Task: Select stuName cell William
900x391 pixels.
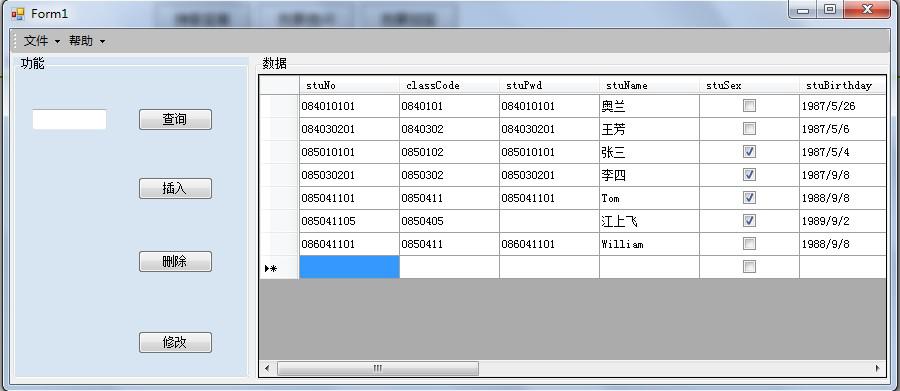Action: pos(649,244)
